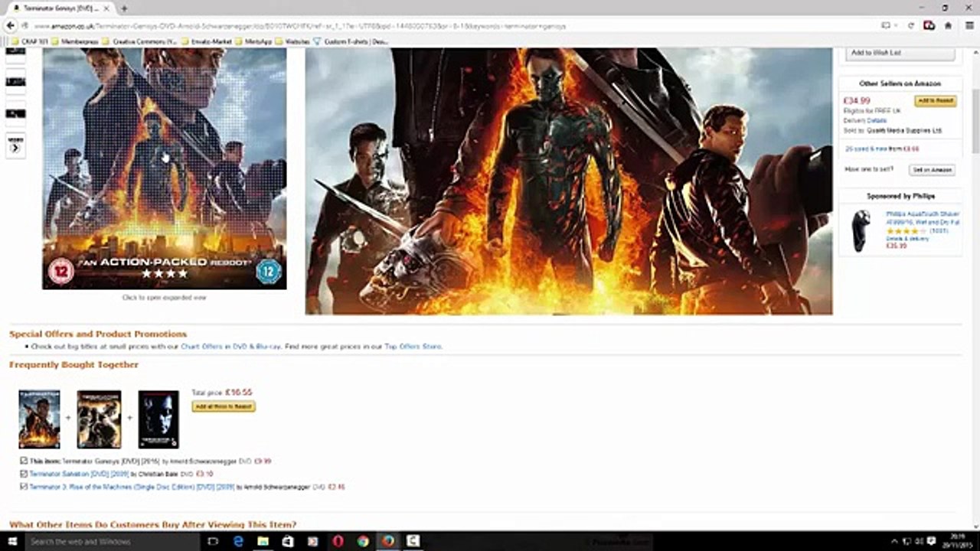980x551 pixels.
Task: Open the CRAP 101 bookmark folder
Action: point(30,41)
